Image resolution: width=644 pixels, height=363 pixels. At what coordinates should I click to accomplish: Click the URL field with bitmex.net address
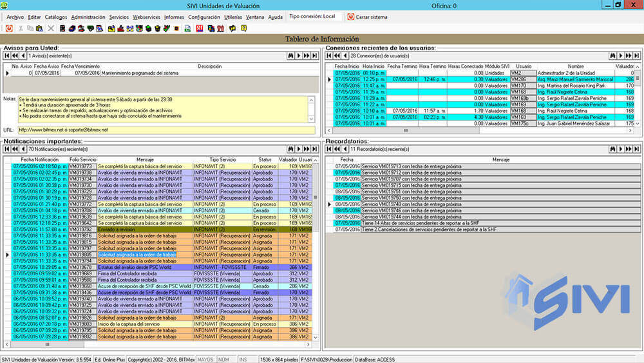coord(166,130)
